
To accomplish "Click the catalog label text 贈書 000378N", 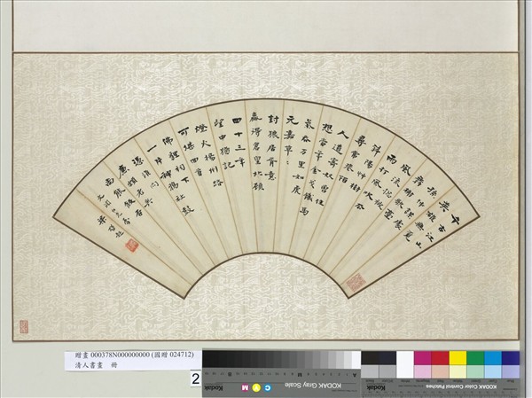I will pyautogui.click(x=133, y=355).
